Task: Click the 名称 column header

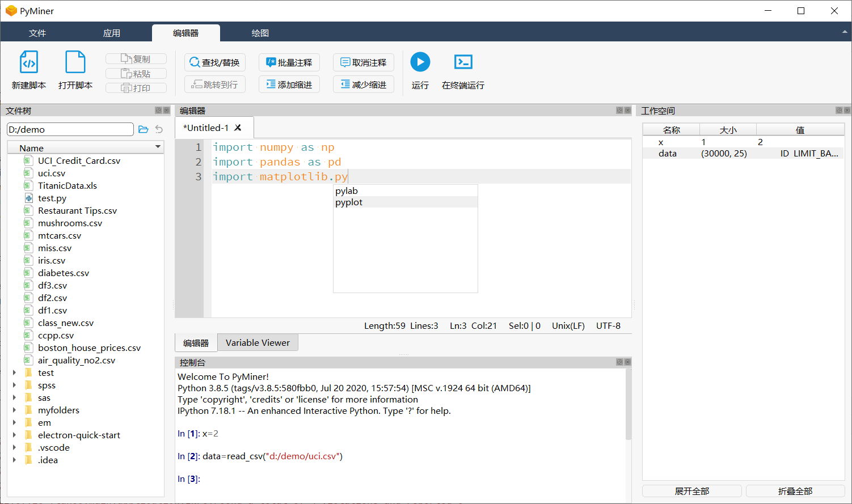Action: (672, 130)
